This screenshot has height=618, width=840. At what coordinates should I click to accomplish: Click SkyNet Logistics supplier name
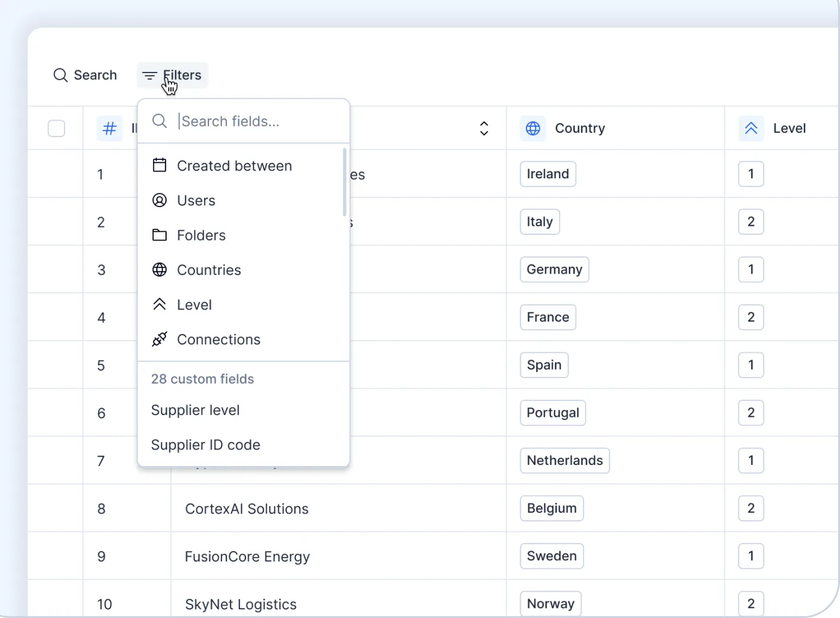tap(241, 604)
